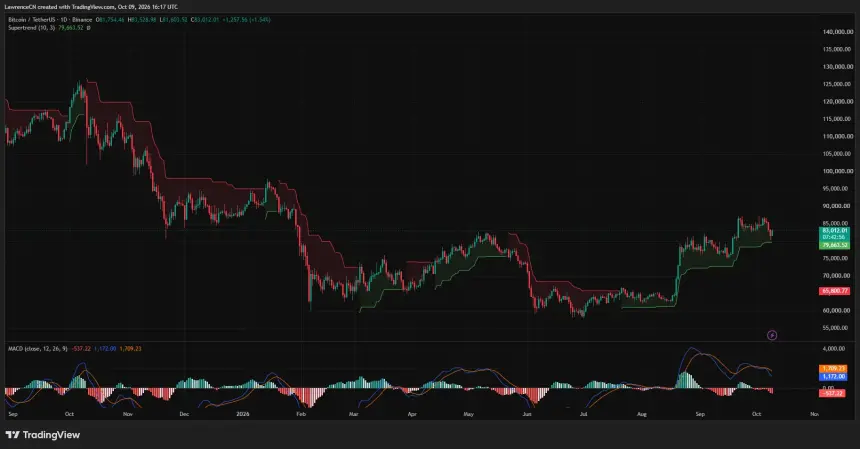Click the small symbol after the Supertrend value
Image resolution: width=860 pixels, height=449 pixels.
click(88, 27)
